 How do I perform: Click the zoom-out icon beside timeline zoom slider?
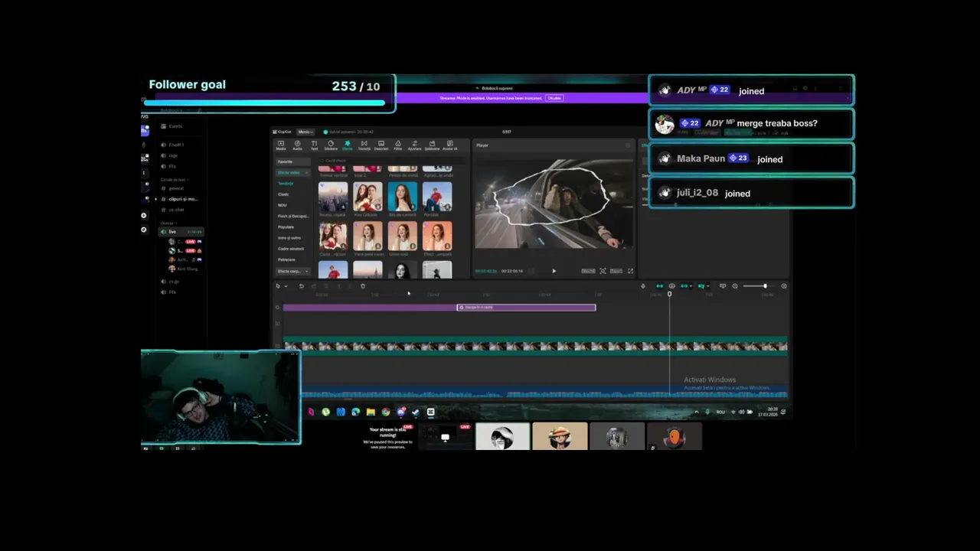coord(735,286)
